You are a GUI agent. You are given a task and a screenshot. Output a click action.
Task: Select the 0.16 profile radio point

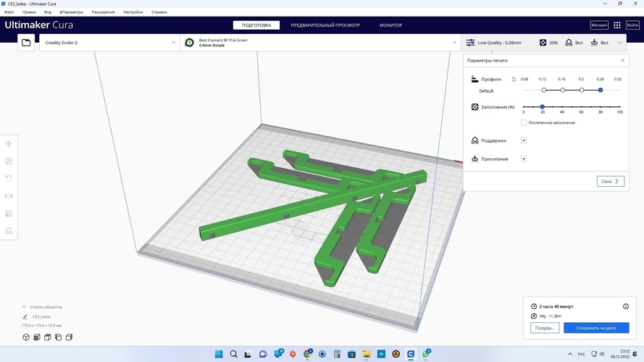point(563,90)
